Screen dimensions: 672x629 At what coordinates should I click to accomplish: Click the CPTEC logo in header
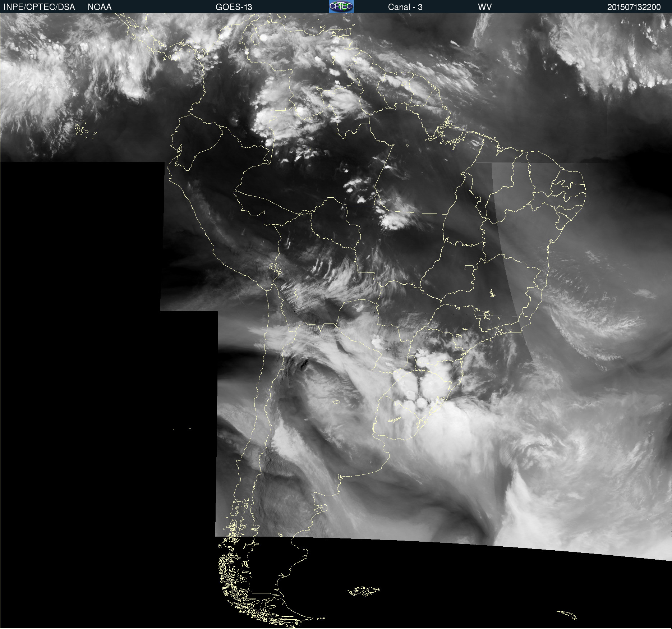341,6
